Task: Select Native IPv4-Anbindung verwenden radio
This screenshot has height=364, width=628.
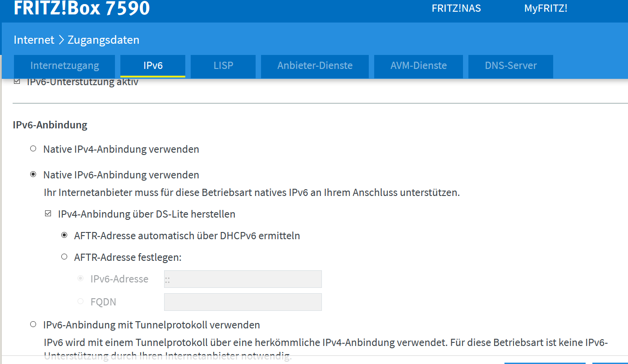Action: point(33,149)
